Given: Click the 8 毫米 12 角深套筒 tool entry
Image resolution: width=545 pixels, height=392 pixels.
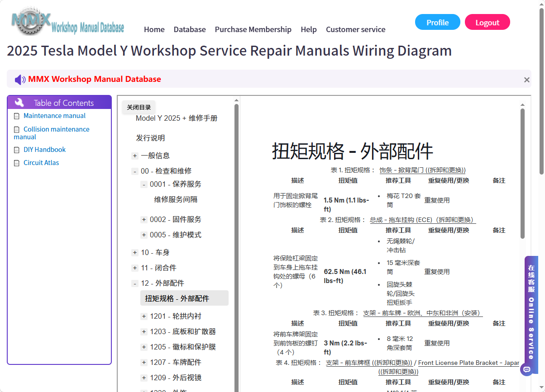Looking at the screenshot, I should click(400, 343).
